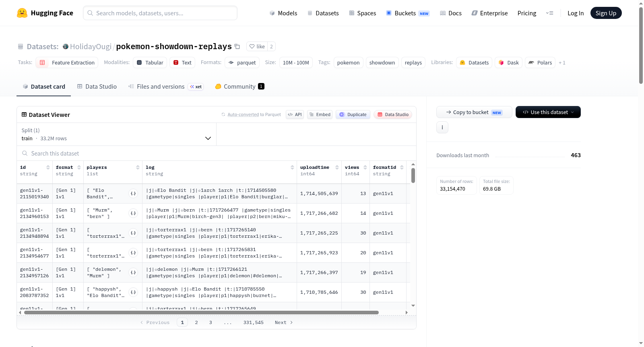Open the Polars library tag
The image size is (644, 347).
540,62
